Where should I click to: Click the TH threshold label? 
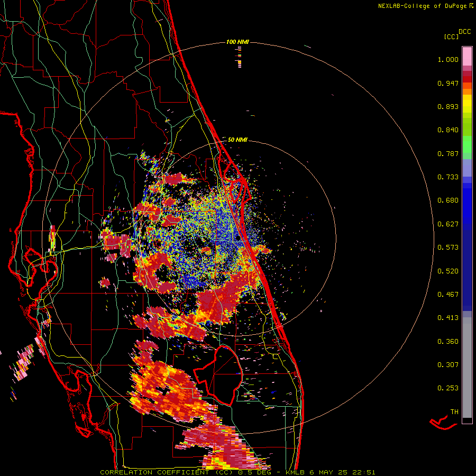pyautogui.click(x=454, y=412)
